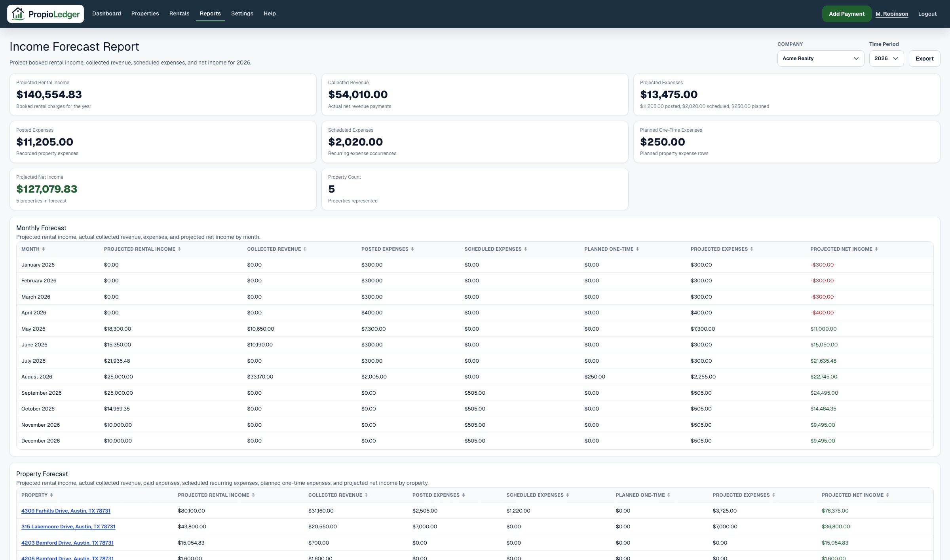Click the Add Payment button
950x560 pixels.
coord(847,14)
